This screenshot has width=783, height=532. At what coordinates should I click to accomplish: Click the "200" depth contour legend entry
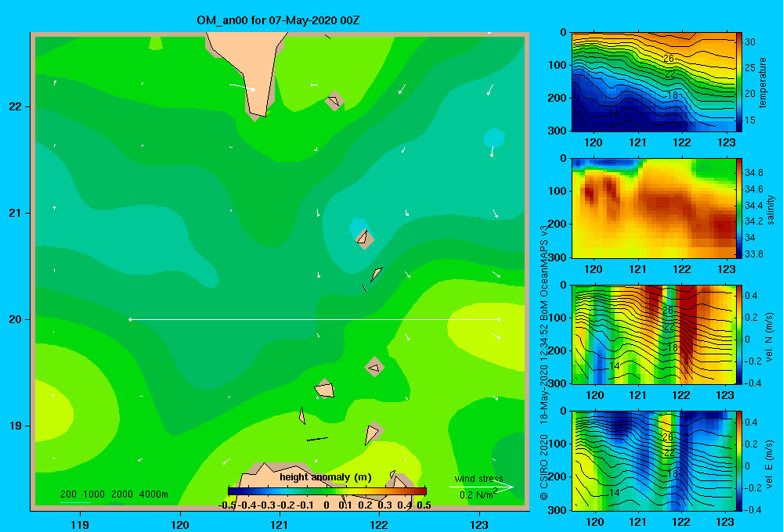(68, 494)
